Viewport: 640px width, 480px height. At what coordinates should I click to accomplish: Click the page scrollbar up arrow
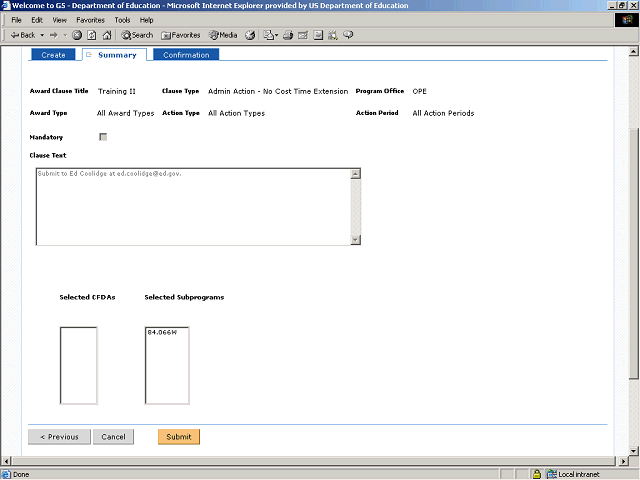coord(633,51)
